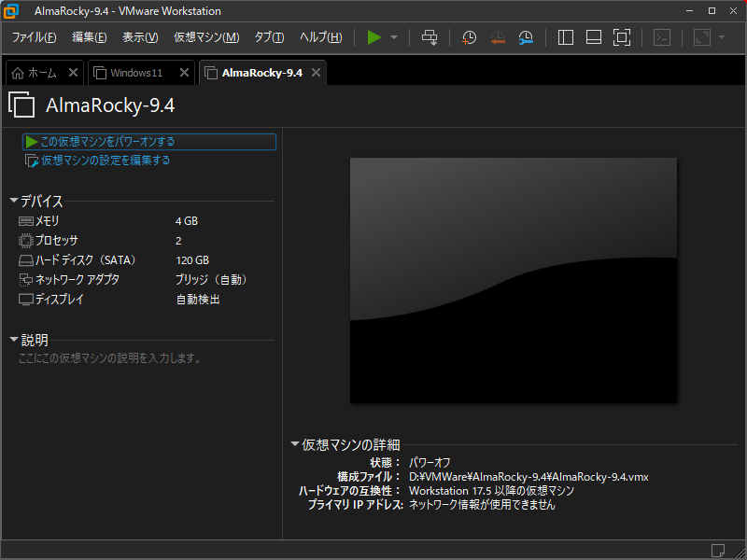Screen dimensions: 747x560
Task: Click the 120 GB disk size value
Action: coord(192,260)
